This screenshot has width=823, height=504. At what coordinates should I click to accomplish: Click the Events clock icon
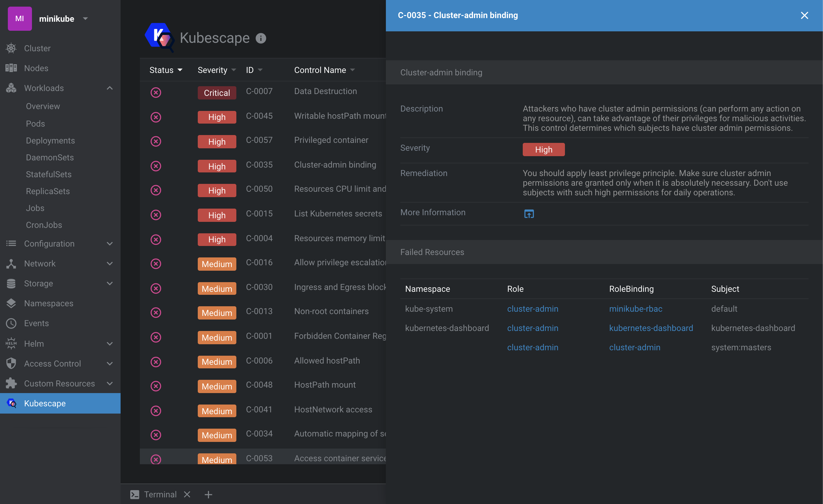(x=11, y=323)
